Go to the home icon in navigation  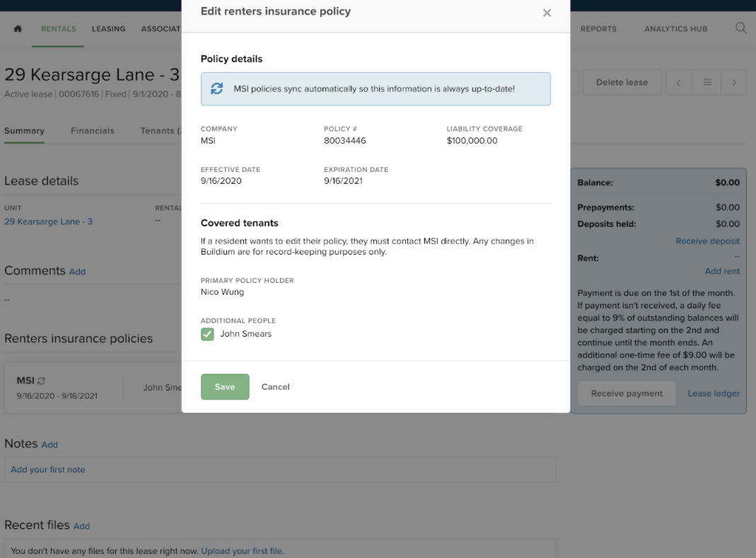[18, 29]
